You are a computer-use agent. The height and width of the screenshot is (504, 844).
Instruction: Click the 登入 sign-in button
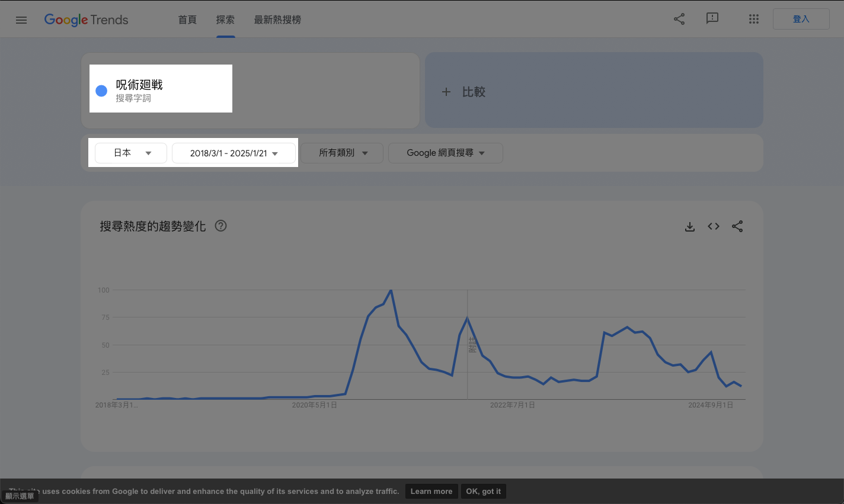point(801,19)
